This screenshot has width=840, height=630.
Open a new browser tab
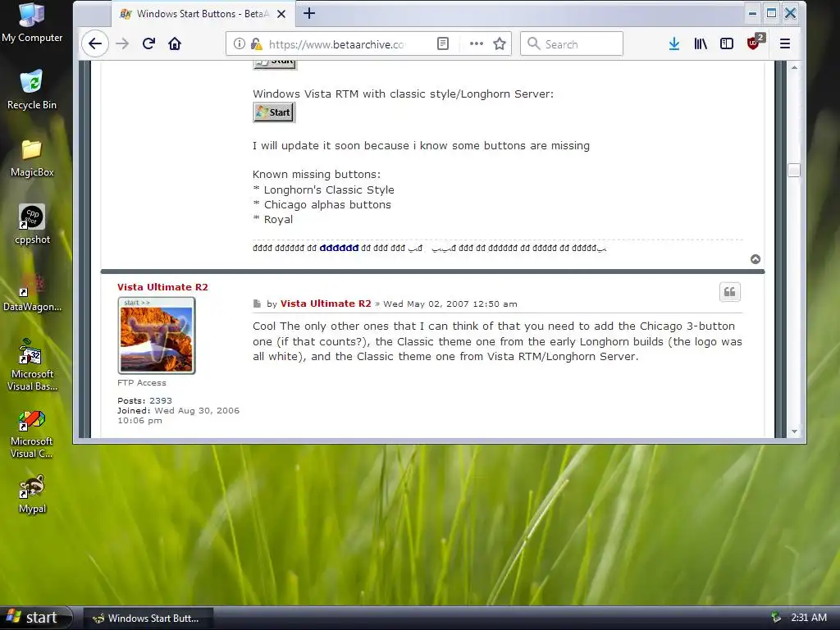pyautogui.click(x=309, y=13)
